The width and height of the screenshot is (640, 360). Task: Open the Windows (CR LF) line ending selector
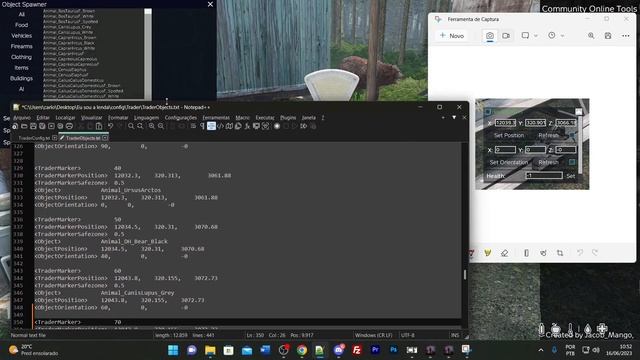[x=373, y=335]
